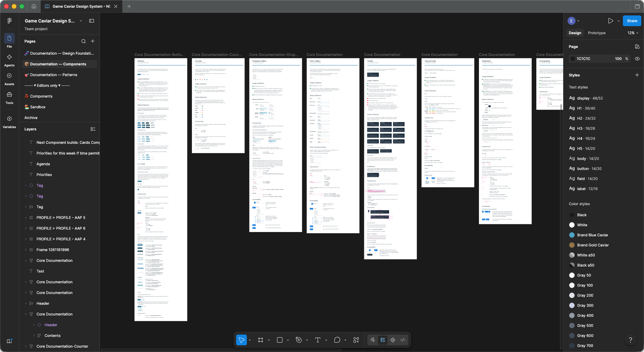Image resolution: width=644 pixels, height=352 pixels.
Task: Select the Rectangle shape tool
Action: tap(280, 340)
